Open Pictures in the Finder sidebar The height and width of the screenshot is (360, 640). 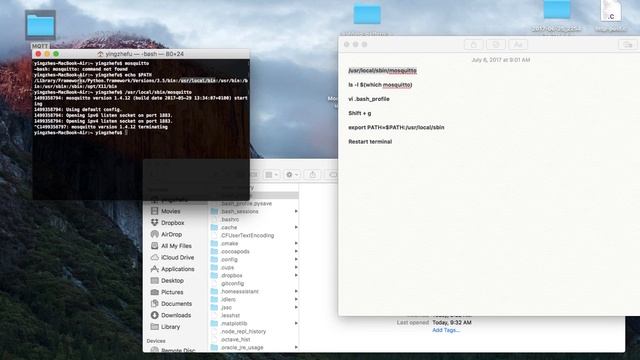tap(172, 292)
